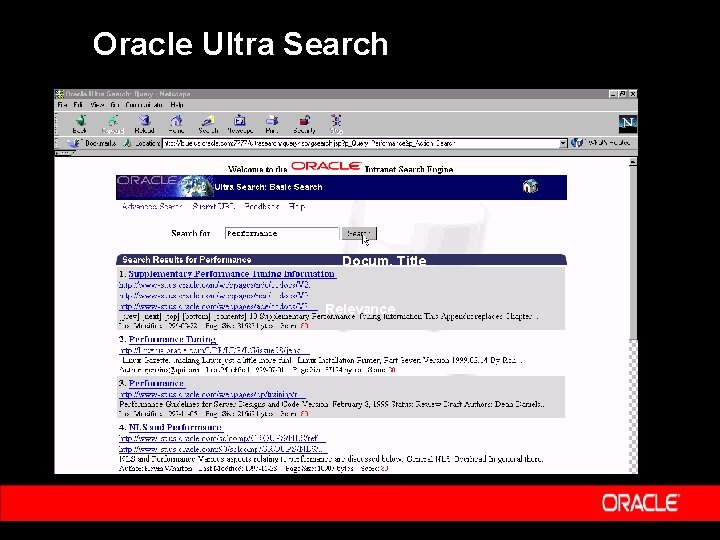720x540 pixels.
Task: Click the Back toolbar icon
Action: pyautogui.click(x=80, y=121)
